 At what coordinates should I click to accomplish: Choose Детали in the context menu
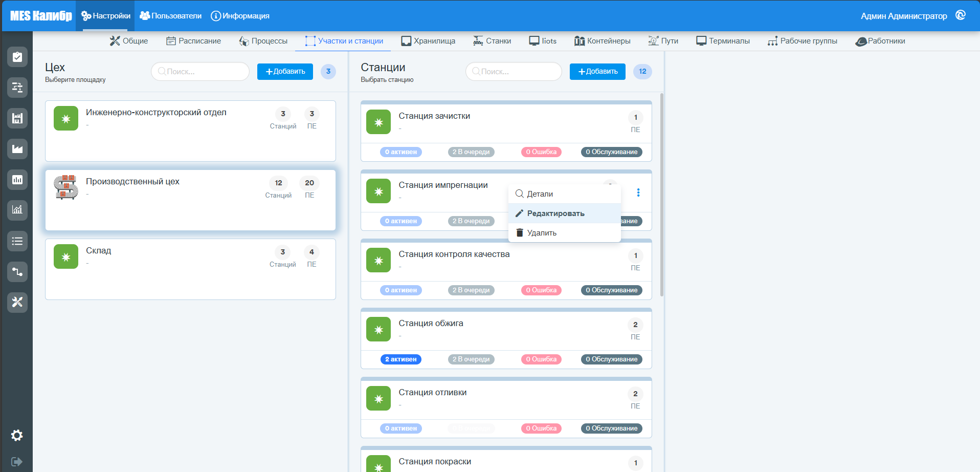point(565,194)
